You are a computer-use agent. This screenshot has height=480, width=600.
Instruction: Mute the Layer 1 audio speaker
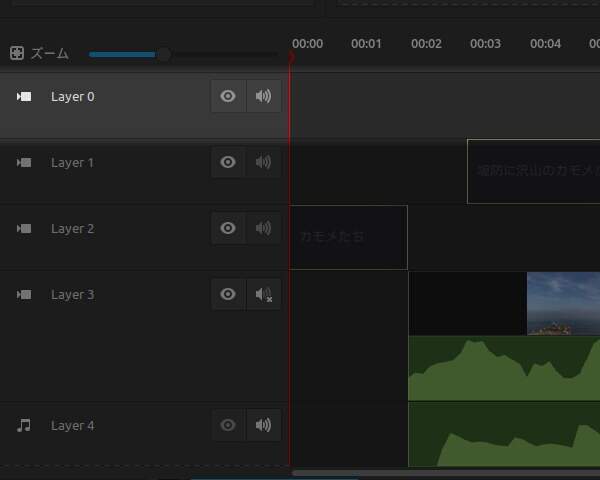263,163
